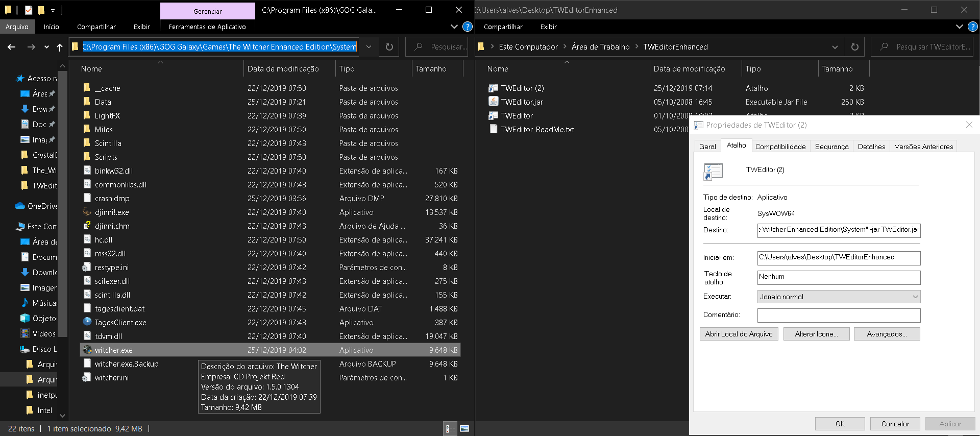This screenshot has height=436, width=980.
Task: Go forward in left Explorer window
Action: (x=31, y=47)
